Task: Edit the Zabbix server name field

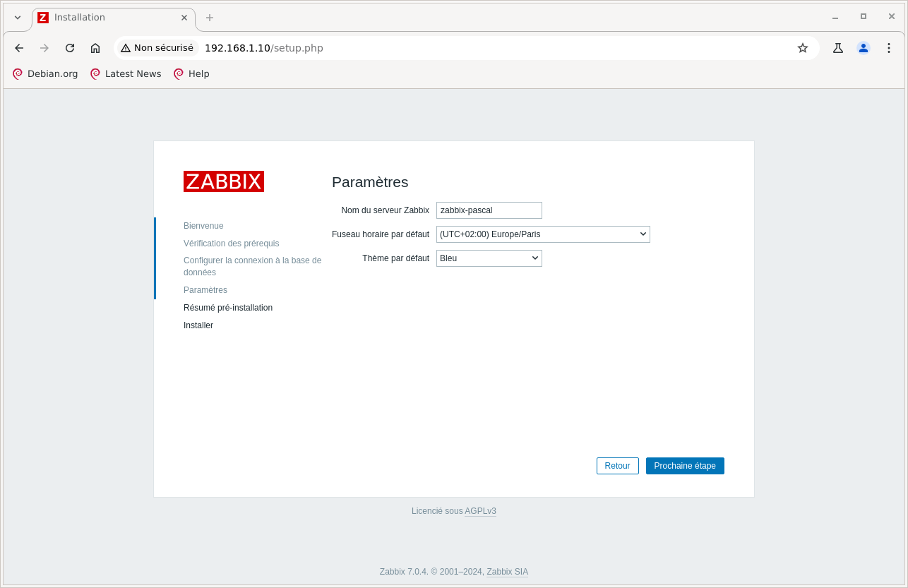Action: (489, 210)
